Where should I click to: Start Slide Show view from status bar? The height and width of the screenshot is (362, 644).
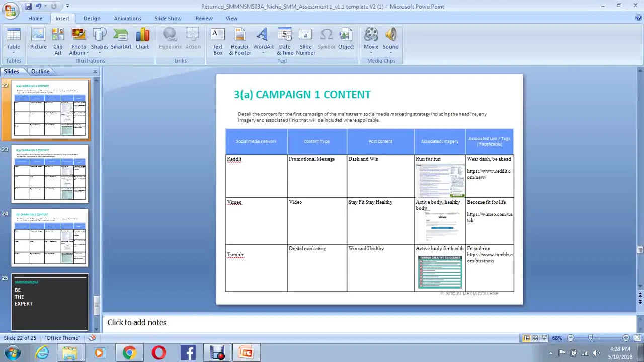point(544,338)
